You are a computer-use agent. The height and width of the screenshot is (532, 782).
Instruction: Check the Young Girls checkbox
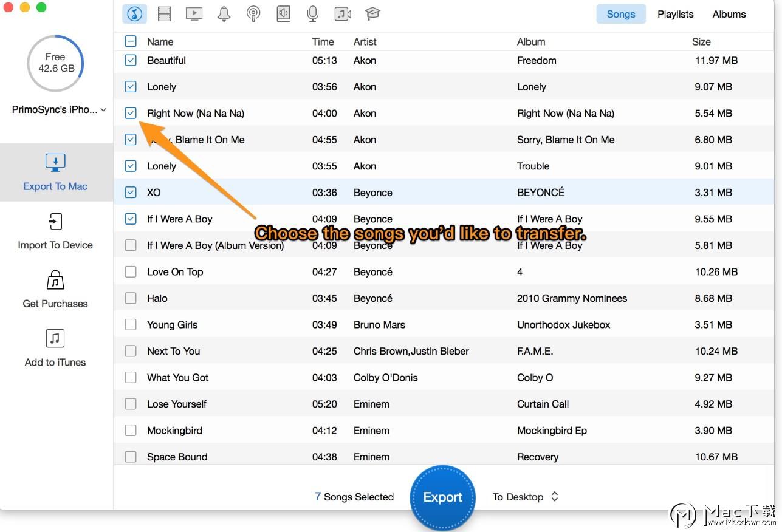[x=131, y=325]
